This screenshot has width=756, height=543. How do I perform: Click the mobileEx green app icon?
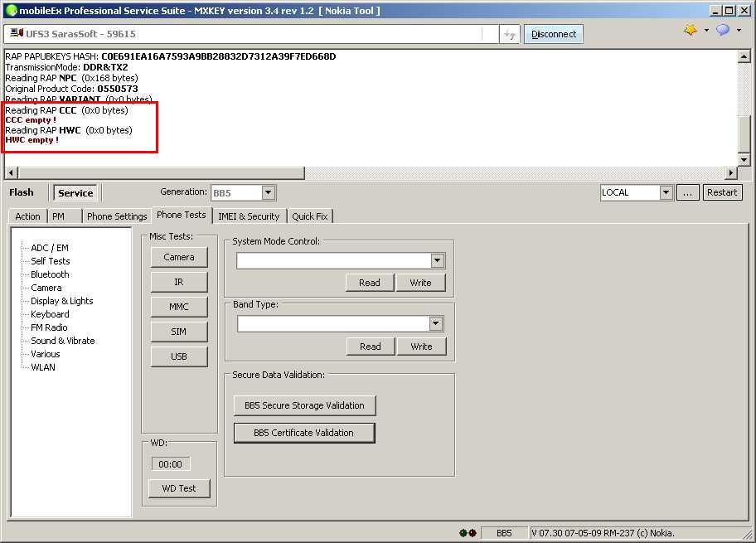(11, 11)
